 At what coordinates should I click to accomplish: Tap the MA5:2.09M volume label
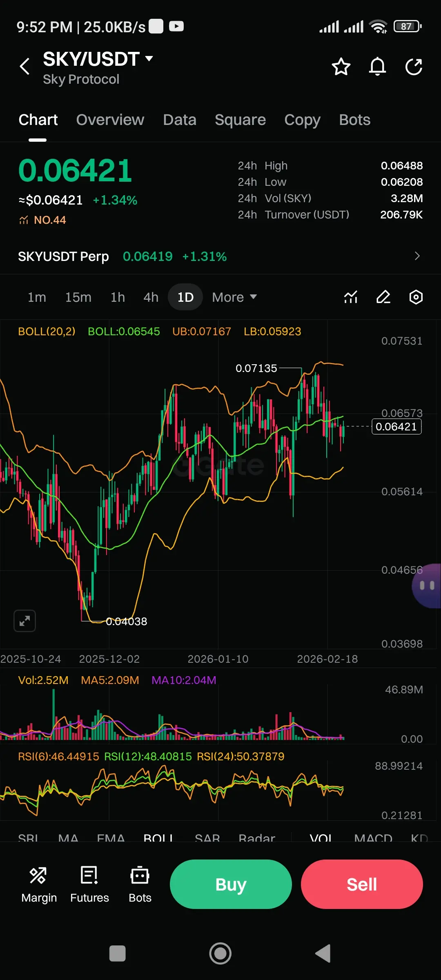pyautogui.click(x=110, y=680)
